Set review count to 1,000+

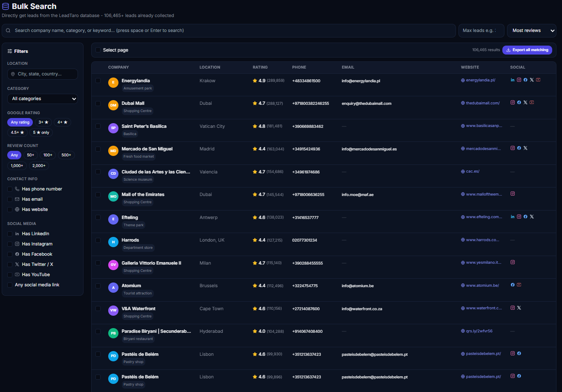(17, 166)
